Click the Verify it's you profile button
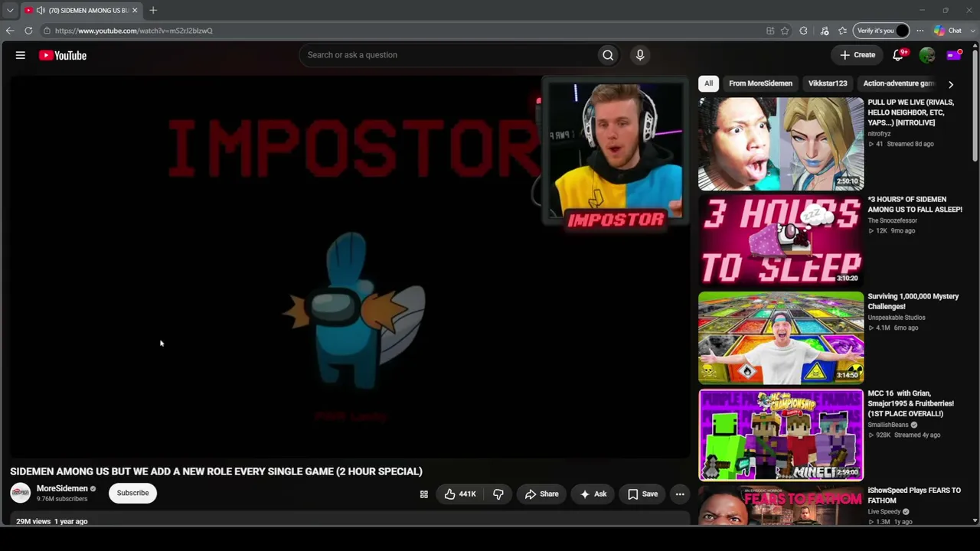Viewport: 980px width, 551px height. (x=881, y=31)
